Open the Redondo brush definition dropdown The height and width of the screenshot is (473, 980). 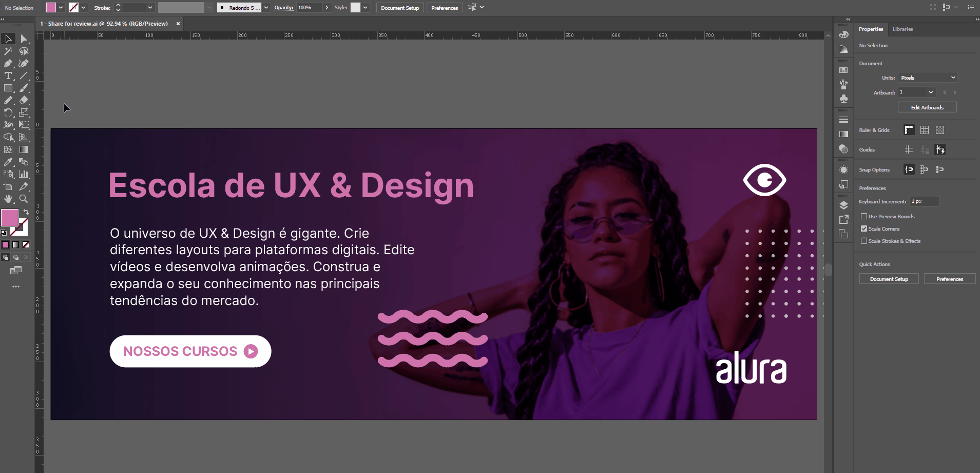click(x=266, y=8)
